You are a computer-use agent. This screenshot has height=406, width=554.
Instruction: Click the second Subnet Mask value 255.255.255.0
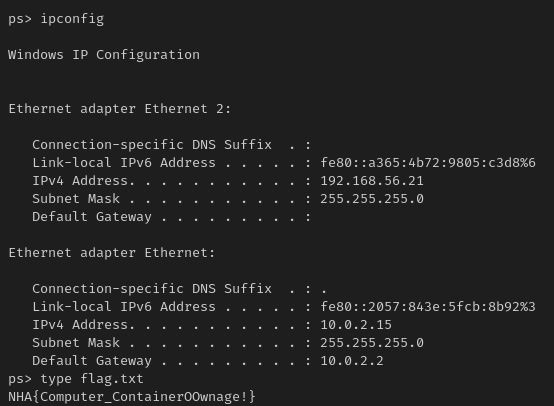[x=372, y=343]
